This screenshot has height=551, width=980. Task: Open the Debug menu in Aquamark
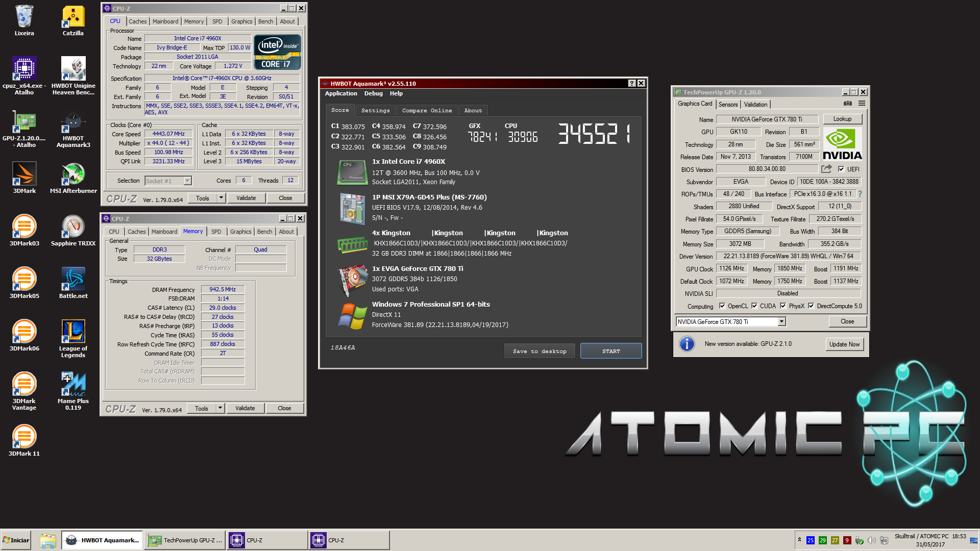(x=373, y=93)
